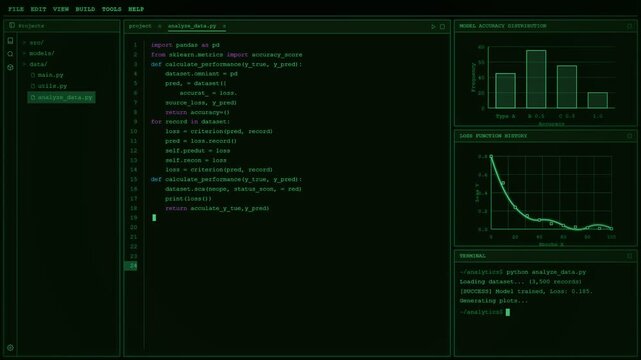
Task: Click the MODEL ACCURACY DISTRIBUTION title
Action: [x=503, y=26]
